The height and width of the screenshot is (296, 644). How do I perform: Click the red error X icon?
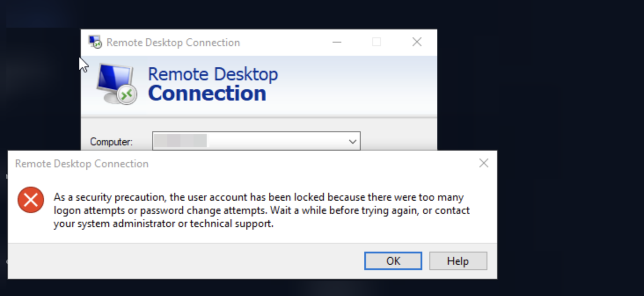(x=31, y=200)
